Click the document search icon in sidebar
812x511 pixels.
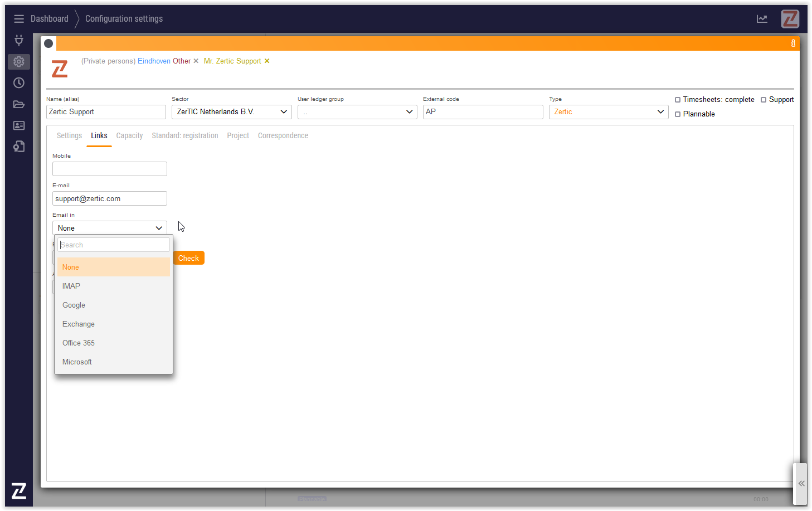(x=19, y=147)
